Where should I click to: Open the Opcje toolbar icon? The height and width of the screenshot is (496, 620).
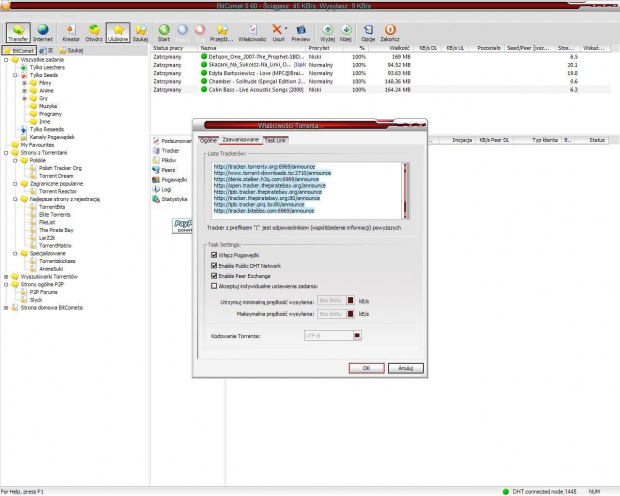(x=368, y=32)
